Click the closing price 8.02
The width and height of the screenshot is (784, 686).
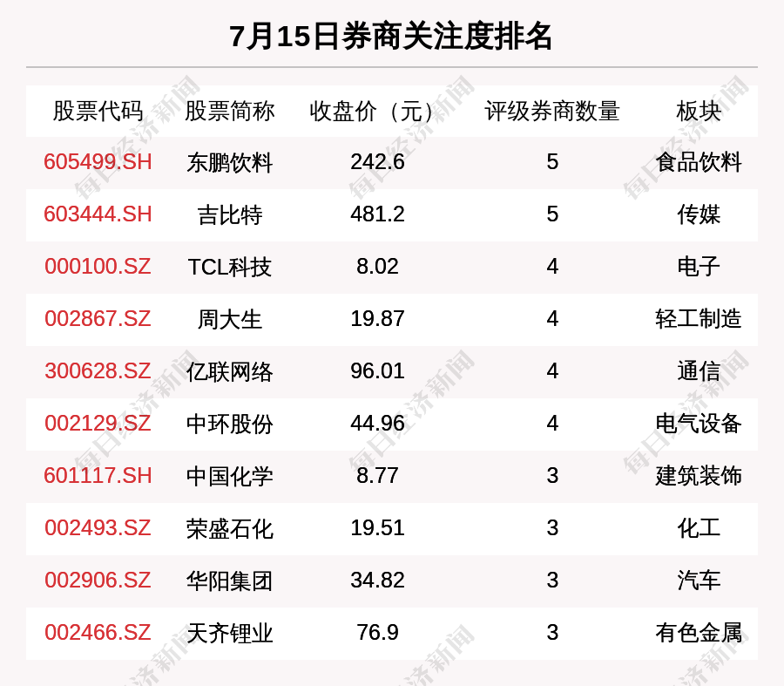[x=377, y=266]
